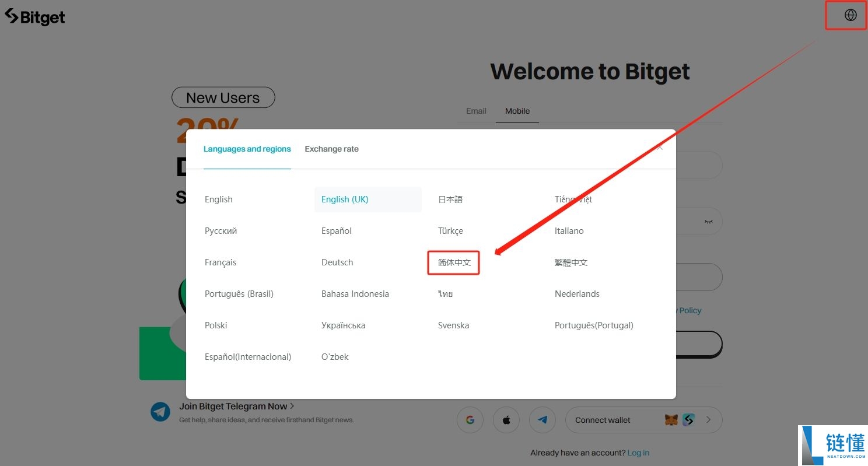Close the languages dialog

(660, 148)
